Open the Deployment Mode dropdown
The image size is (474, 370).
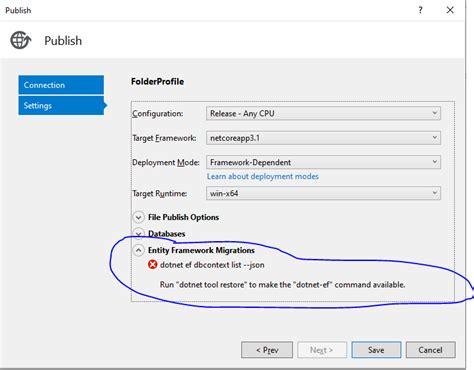tap(323, 162)
